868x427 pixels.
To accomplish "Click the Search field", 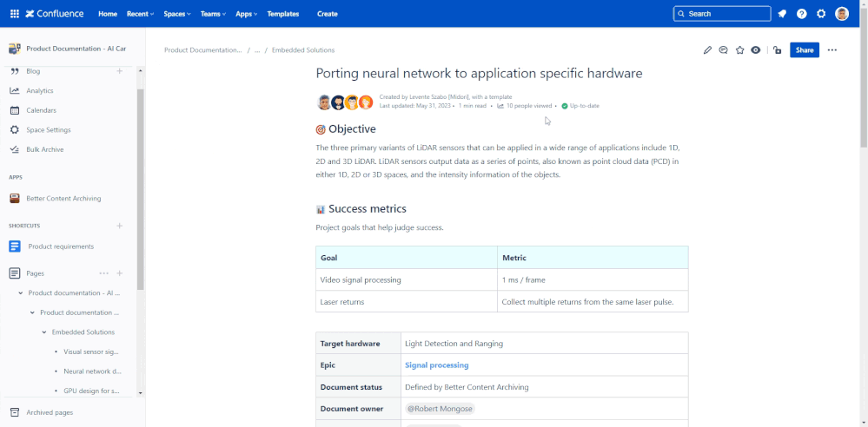I will (722, 14).
